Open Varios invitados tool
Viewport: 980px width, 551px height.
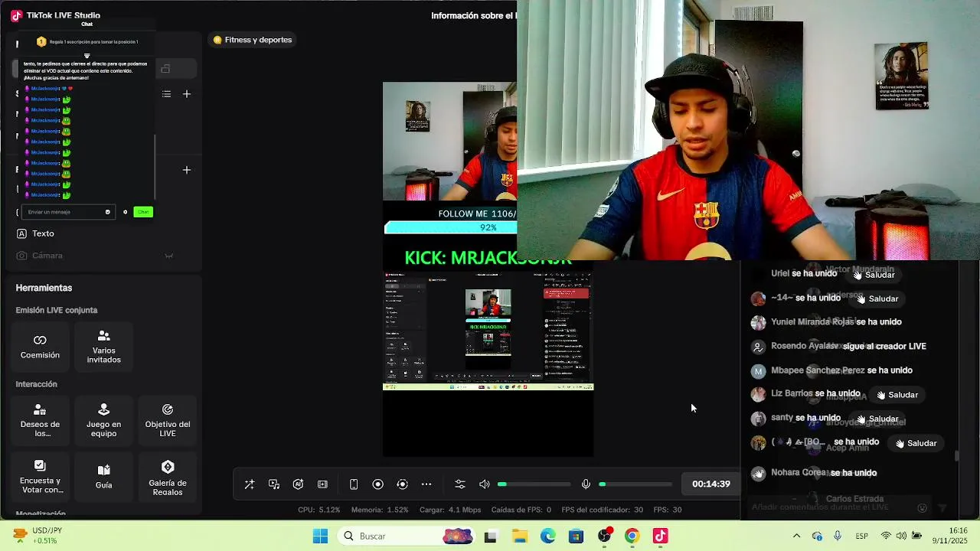[104, 346]
